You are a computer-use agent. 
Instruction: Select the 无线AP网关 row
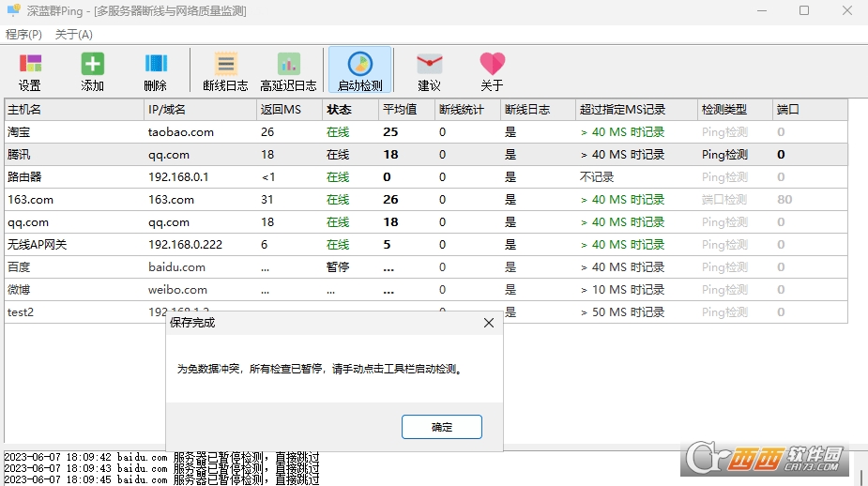coord(426,245)
